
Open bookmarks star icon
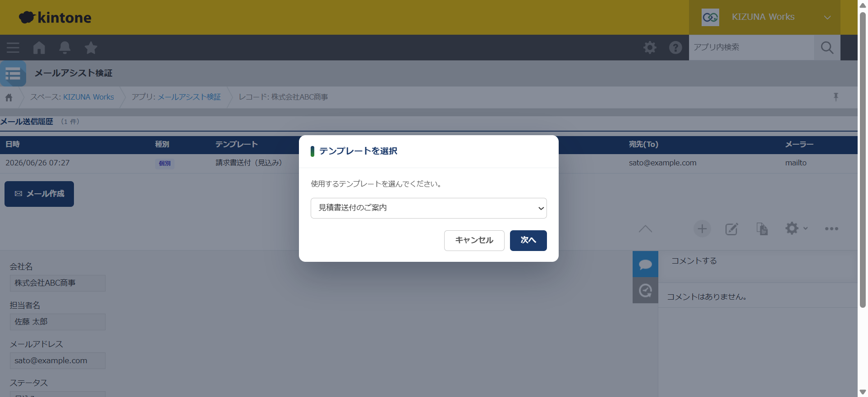coord(91,47)
